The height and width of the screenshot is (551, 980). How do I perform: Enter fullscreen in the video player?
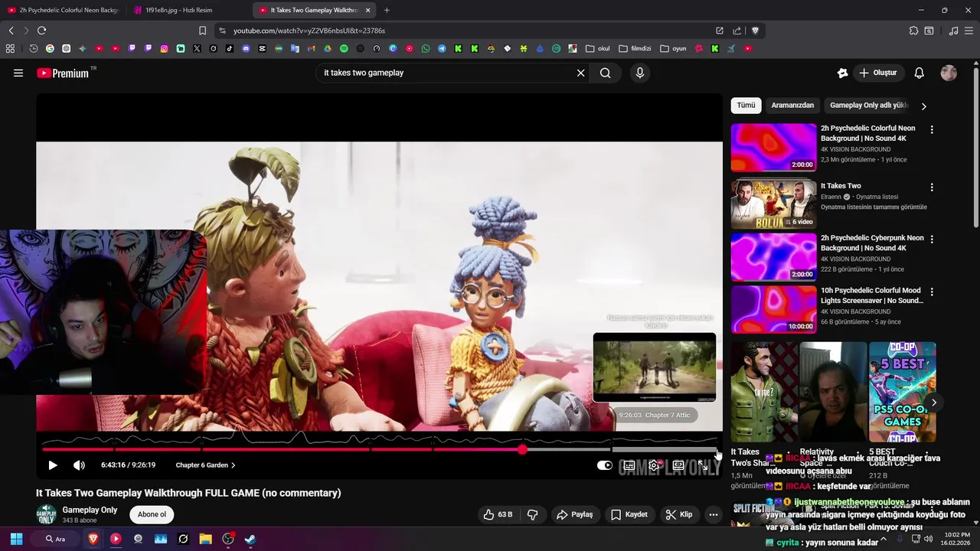point(702,465)
